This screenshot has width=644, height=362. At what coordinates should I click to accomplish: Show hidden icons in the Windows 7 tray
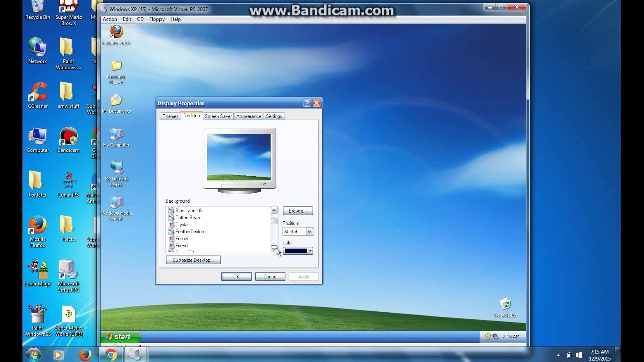[558, 355]
